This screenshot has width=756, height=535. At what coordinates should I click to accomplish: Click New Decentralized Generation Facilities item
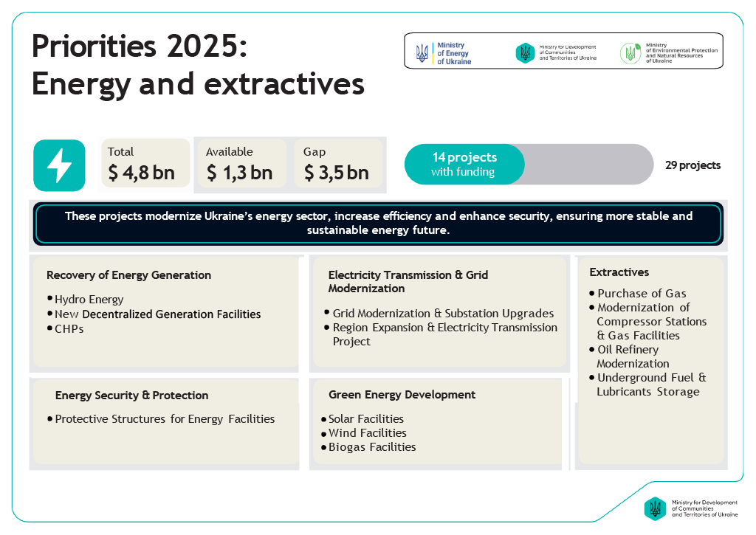[x=157, y=314]
